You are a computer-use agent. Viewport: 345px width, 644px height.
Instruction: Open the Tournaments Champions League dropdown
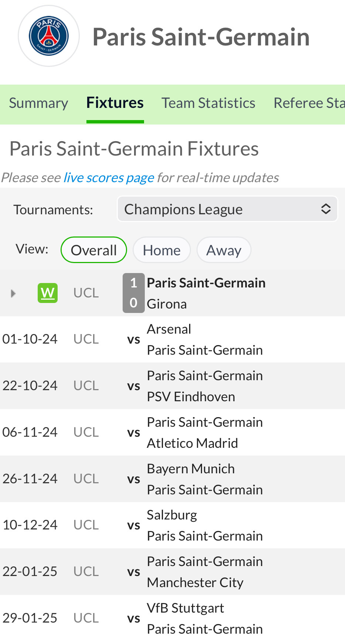point(222,209)
